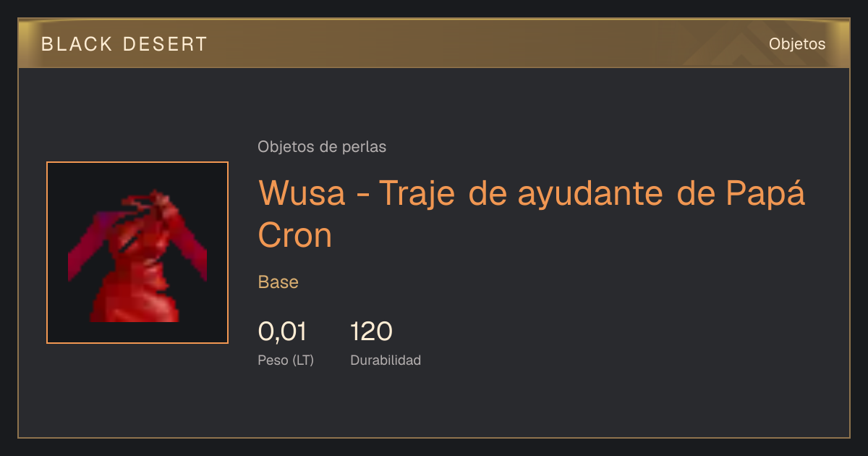Click the 0,01 weight value
868x456 pixels.
click(x=282, y=332)
